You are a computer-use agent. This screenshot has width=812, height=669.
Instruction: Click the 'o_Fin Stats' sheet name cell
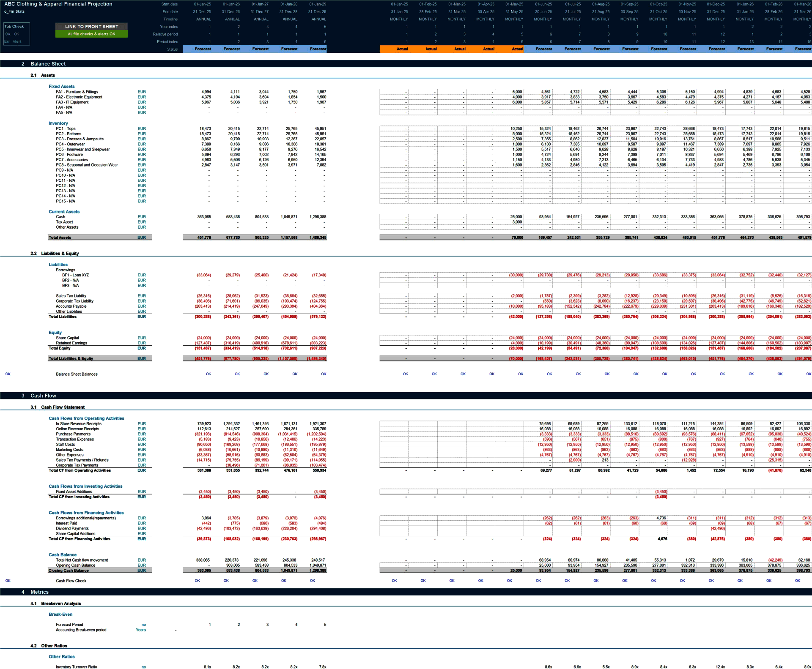tap(14, 11)
